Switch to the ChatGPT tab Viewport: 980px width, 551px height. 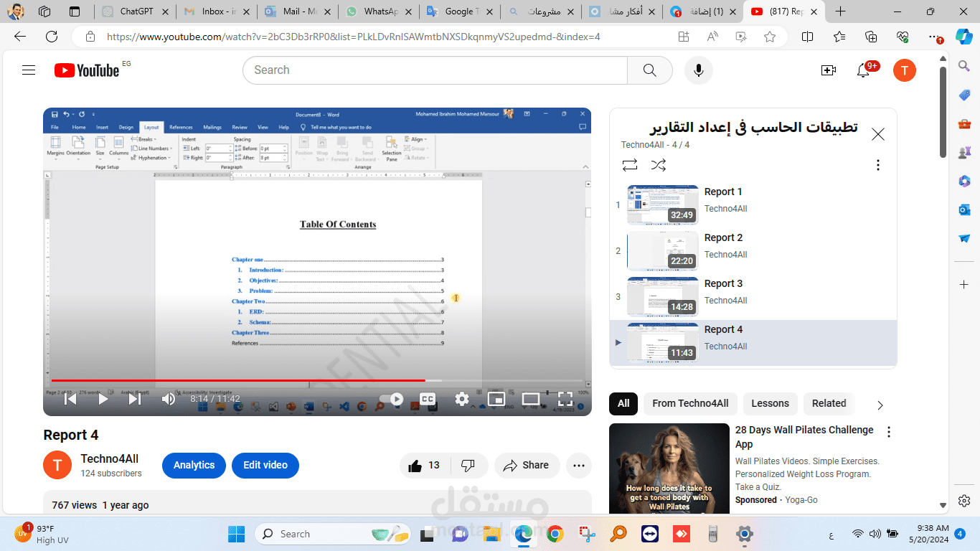pyautogui.click(x=136, y=11)
